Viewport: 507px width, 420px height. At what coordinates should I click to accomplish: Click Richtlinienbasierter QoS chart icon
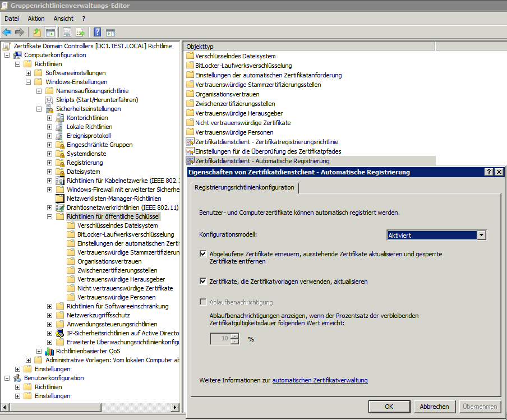[49, 351]
